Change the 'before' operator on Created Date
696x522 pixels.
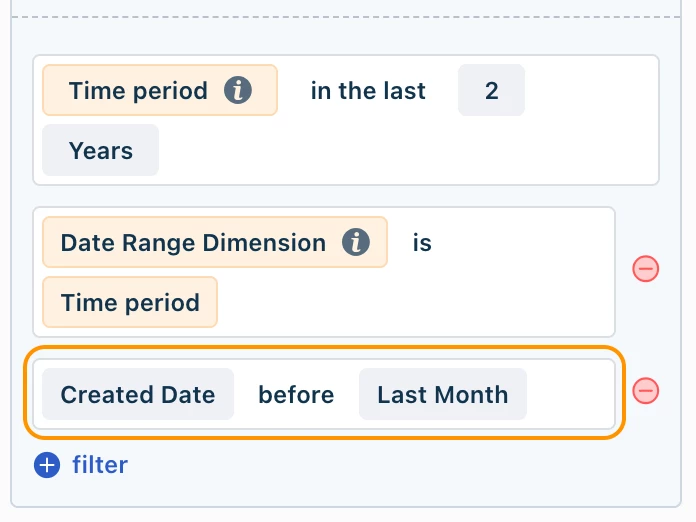click(x=296, y=395)
